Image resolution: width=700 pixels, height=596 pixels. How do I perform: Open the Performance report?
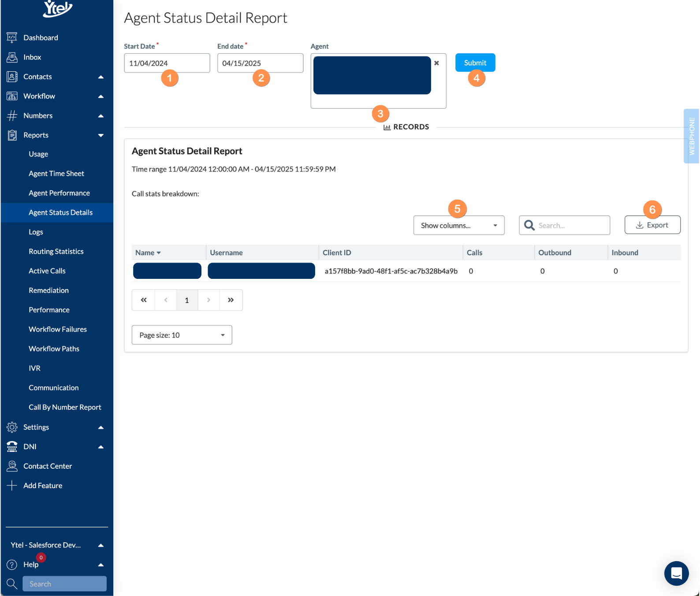(x=49, y=310)
